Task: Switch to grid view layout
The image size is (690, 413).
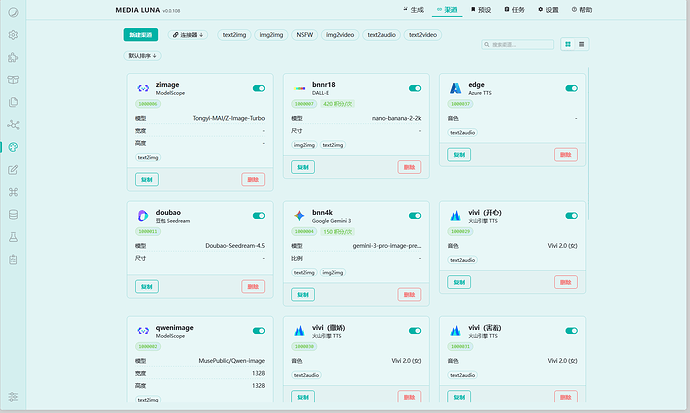Action: [x=568, y=44]
